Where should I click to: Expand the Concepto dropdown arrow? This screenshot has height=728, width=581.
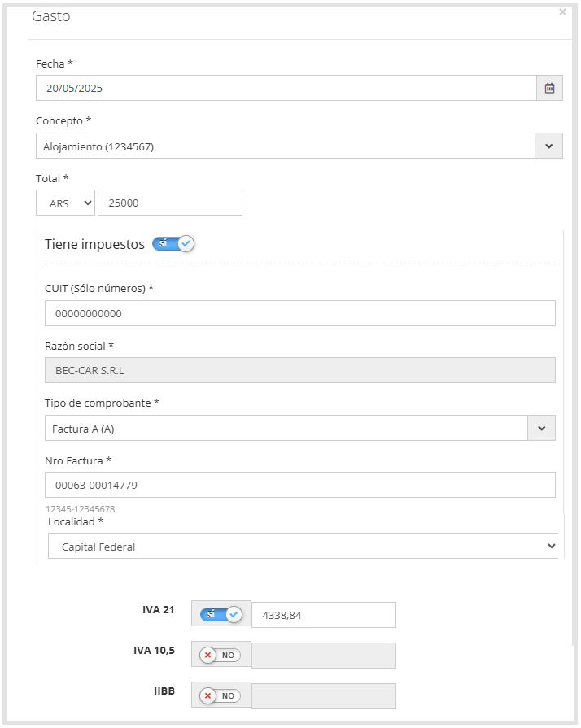click(548, 146)
